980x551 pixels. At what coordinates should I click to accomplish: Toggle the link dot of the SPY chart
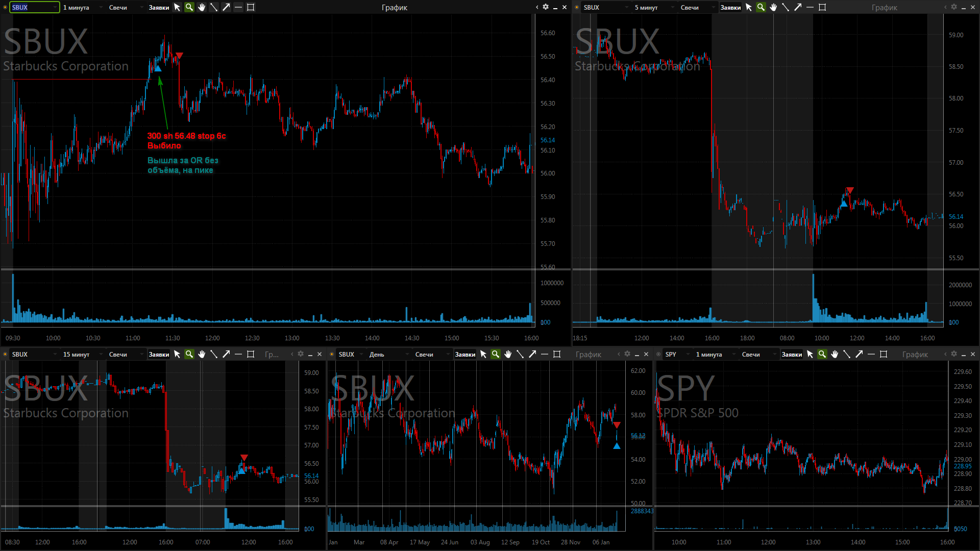(x=658, y=354)
